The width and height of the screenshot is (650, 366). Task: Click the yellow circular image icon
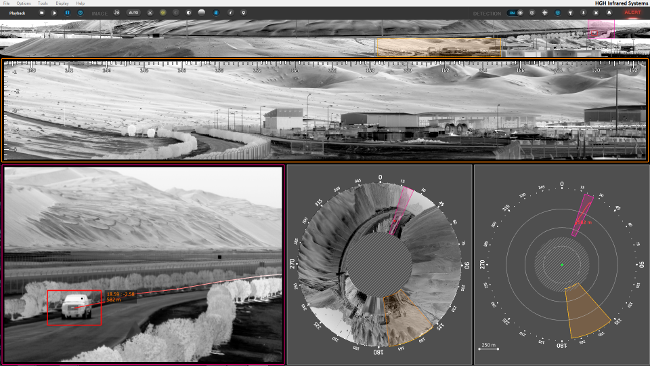coord(163,13)
